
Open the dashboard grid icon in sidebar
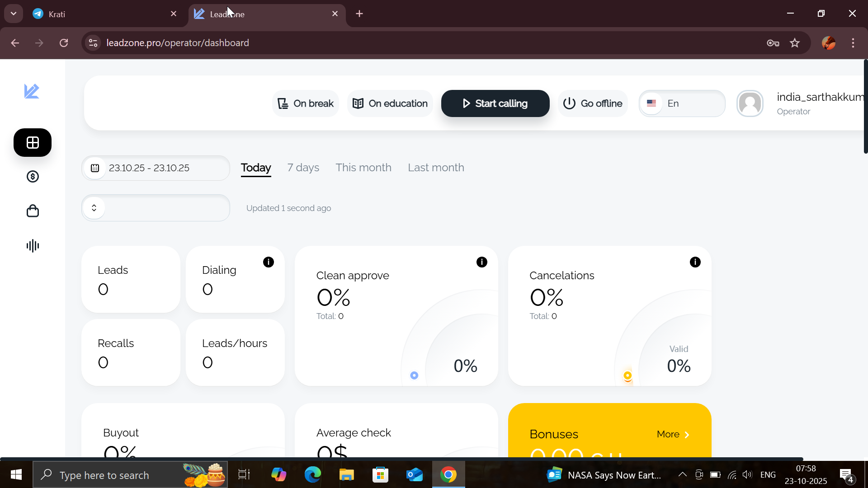coord(33,143)
